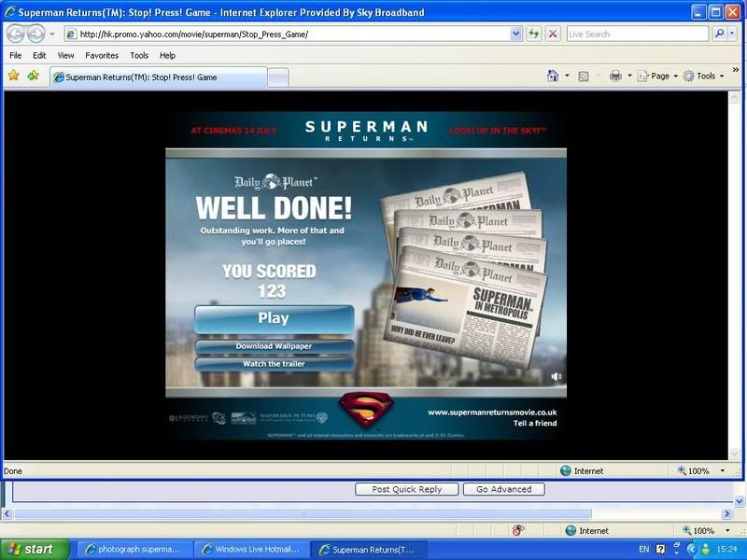
Task: Open the Tools menu in menu bar
Action: (139, 55)
